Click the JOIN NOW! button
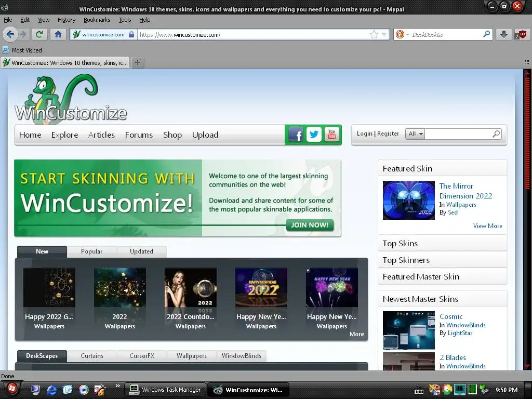This screenshot has width=532, height=399. point(310,225)
